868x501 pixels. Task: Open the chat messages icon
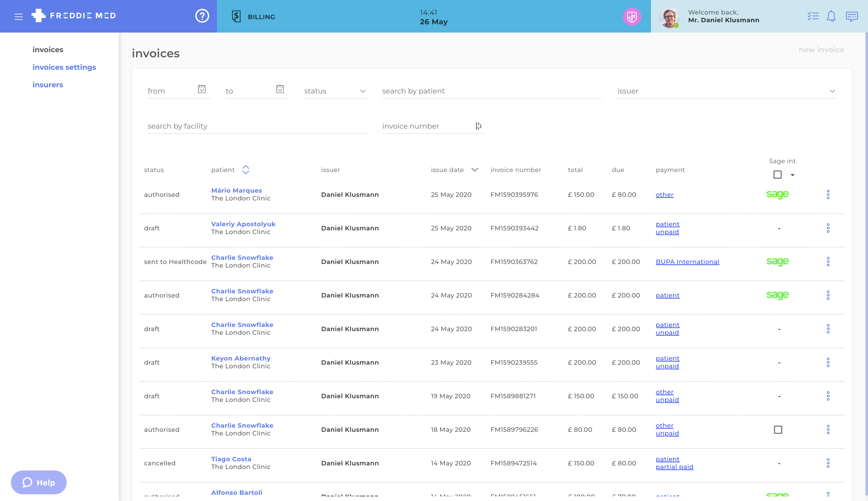pyautogui.click(x=852, y=16)
